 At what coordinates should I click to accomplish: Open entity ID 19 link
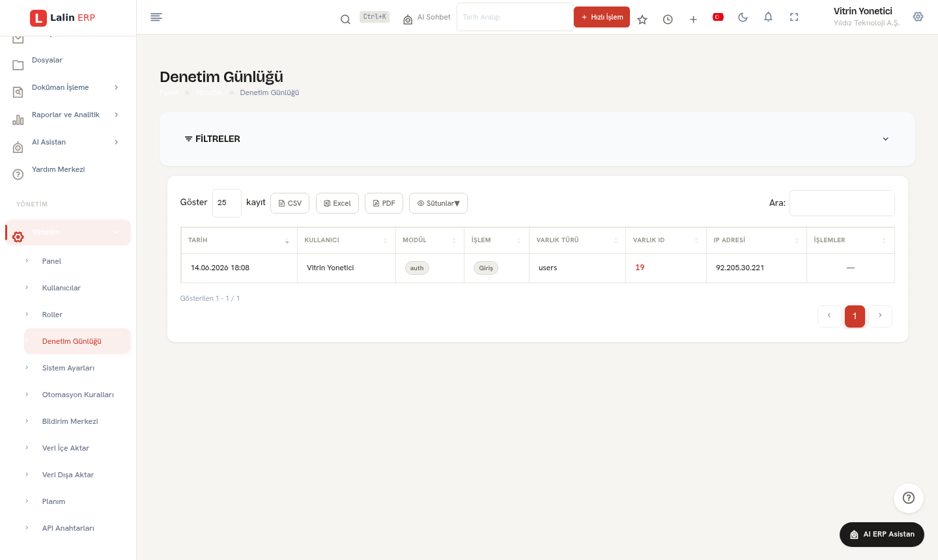pyautogui.click(x=640, y=268)
